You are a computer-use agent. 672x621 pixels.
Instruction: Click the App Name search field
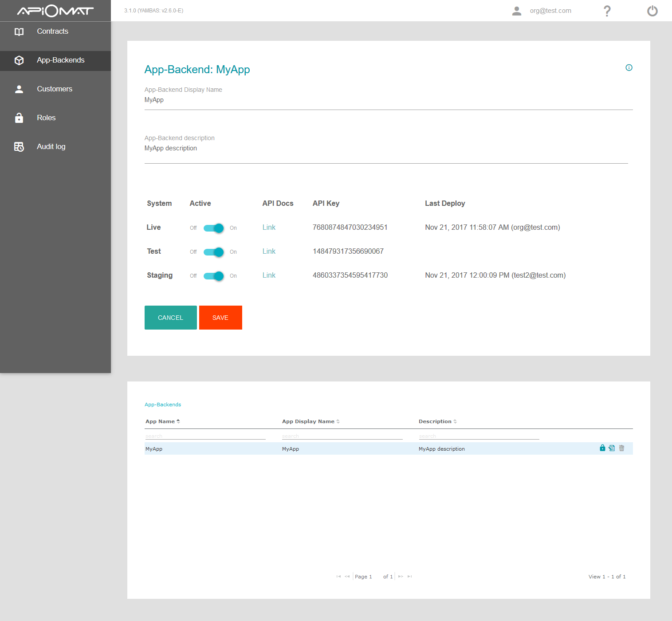pos(205,436)
